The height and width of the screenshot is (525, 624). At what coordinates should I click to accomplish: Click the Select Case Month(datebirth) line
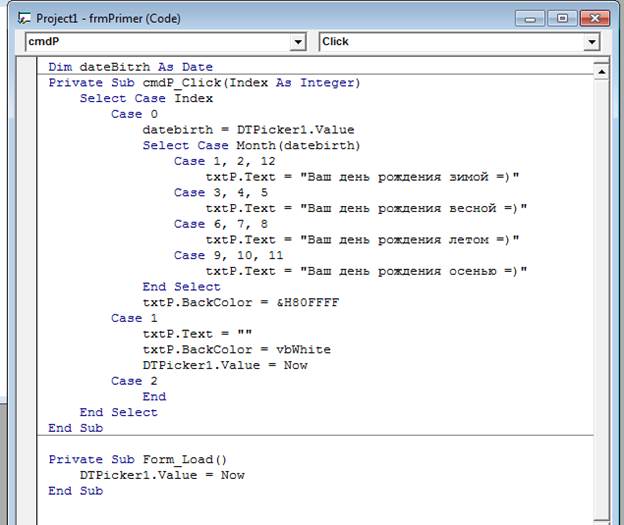tap(252, 145)
